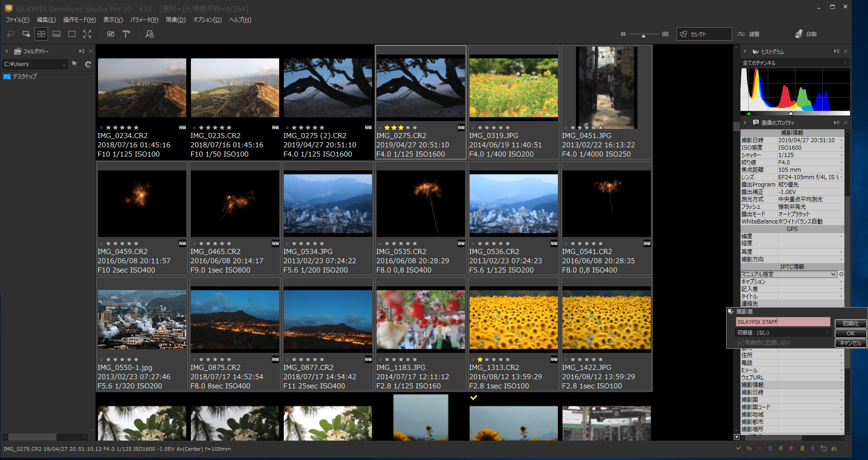The image size is (868, 460).
Task: Open 印刷 print section
Action: [806, 34]
